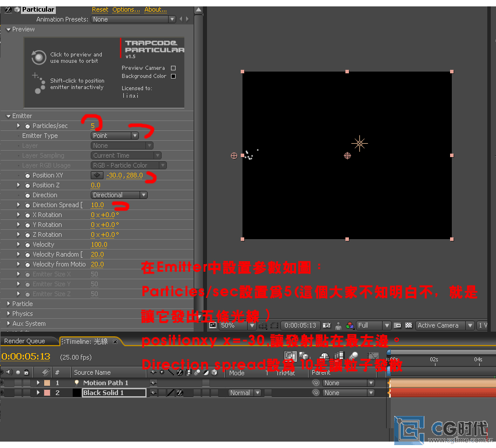
Task: Click the Background Color swatch
Action: pyautogui.click(x=173, y=76)
